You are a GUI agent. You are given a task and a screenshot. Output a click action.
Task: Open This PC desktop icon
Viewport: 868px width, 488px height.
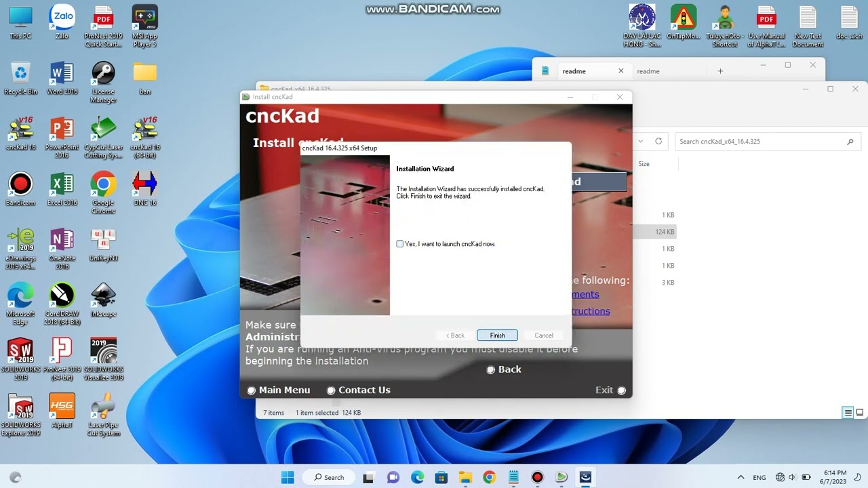[20, 22]
